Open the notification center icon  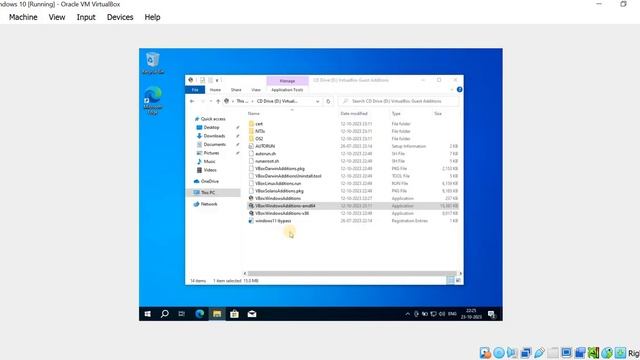coord(492,314)
